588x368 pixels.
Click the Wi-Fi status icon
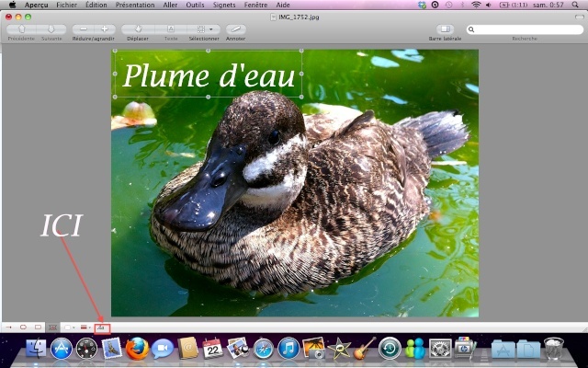point(476,5)
